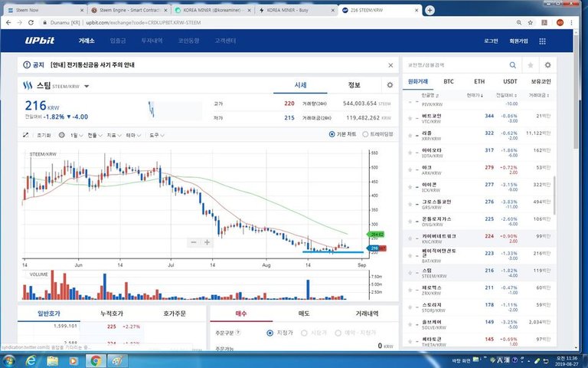Click the UPbit logo
Image resolution: width=588 pixels, height=368 pixels.
40,41
